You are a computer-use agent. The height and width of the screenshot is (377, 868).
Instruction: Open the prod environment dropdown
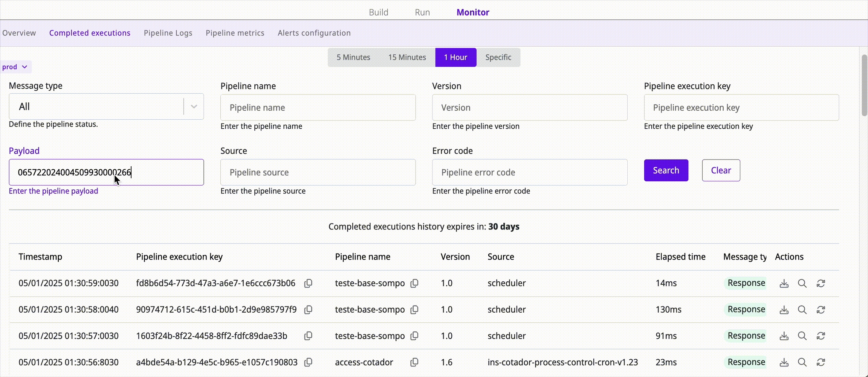coord(15,67)
